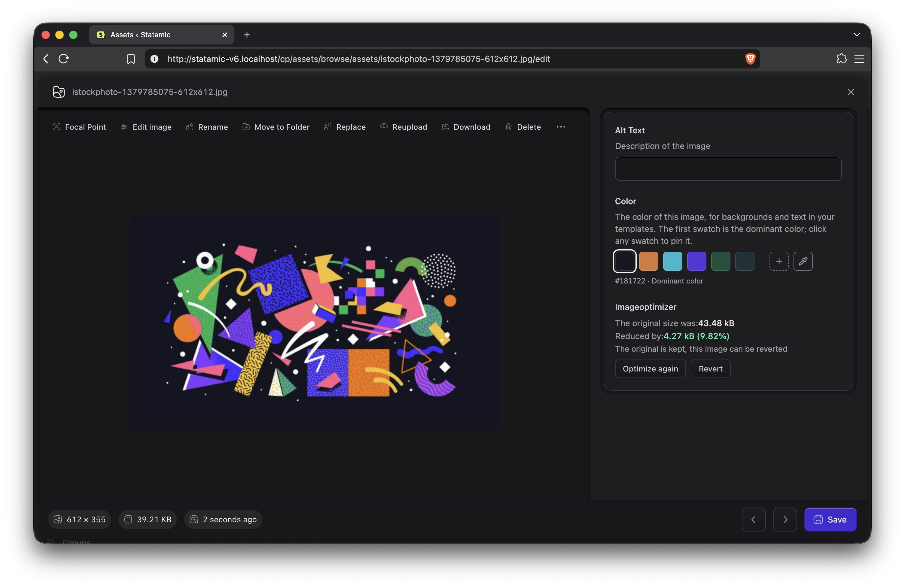905x588 pixels.
Task: Add a custom color with plus button
Action: [x=779, y=261]
